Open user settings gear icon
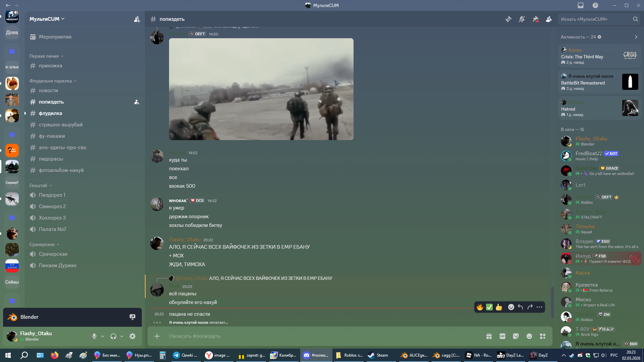644x362 pixels. click(x=132, y=336)
